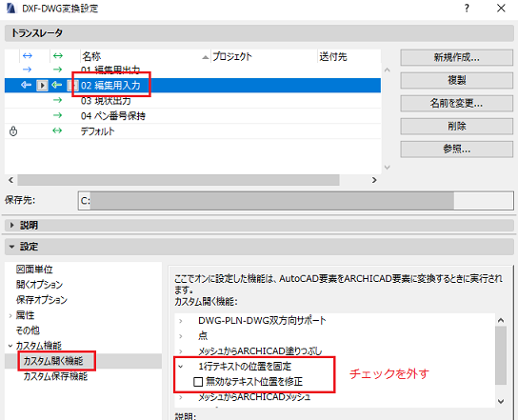
Task: Click 参照... button
Action: point(456,150)
